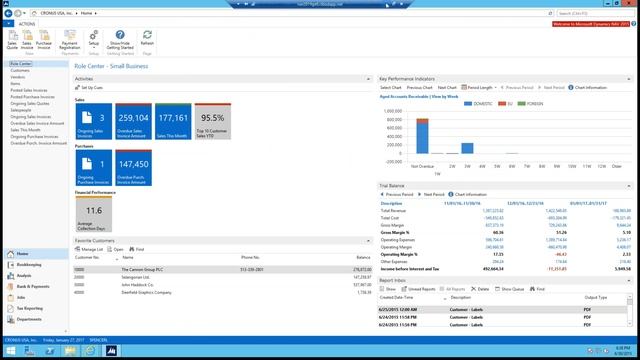640x360 pixels.
Task: Select Ongoing Sales Quotes in navigation pane
Action: coord(30,104)
